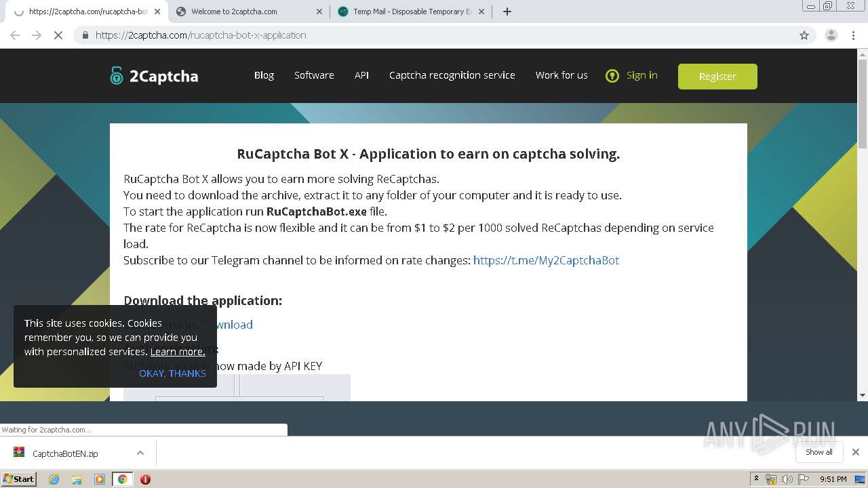Show hidden tray icons arrow
This screenshot has height=488, width=868.
coord(755,479)
